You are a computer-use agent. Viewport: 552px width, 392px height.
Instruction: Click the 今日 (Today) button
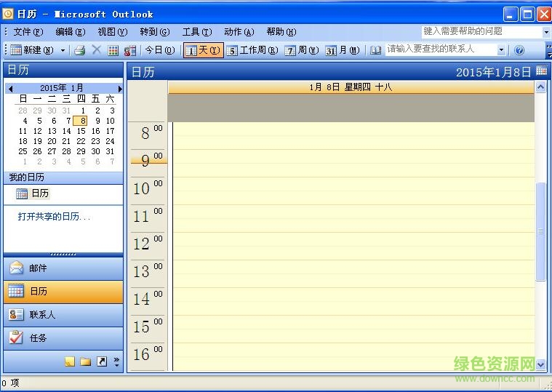tap(159, 50)
